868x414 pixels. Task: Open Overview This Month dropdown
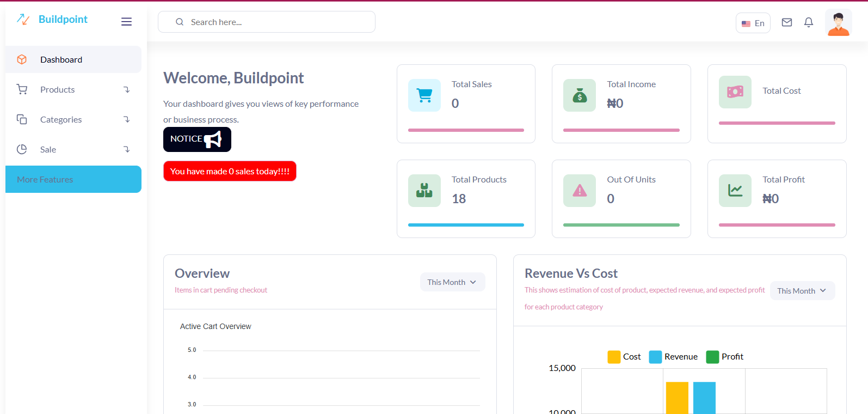(452, 282)
